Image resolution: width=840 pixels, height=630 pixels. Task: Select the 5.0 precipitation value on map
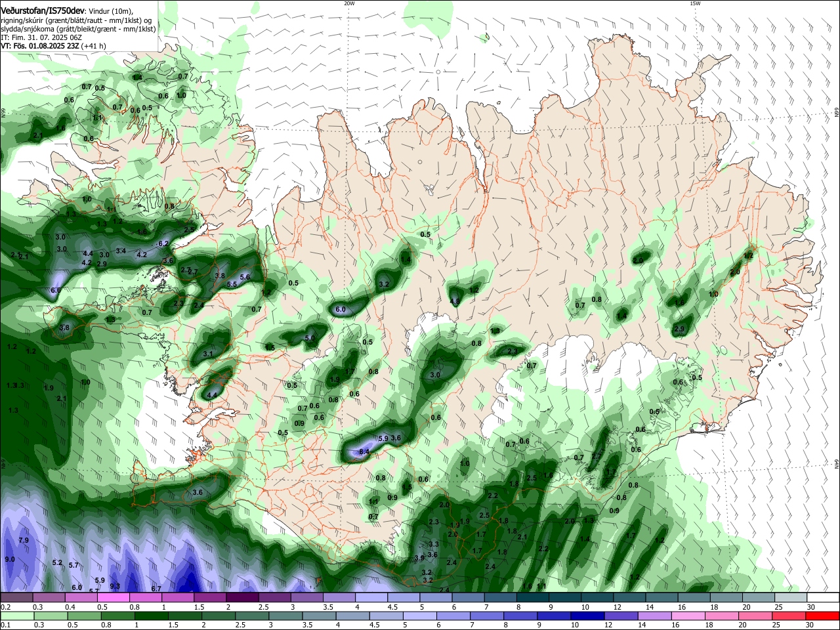click(x=310, y=338)
